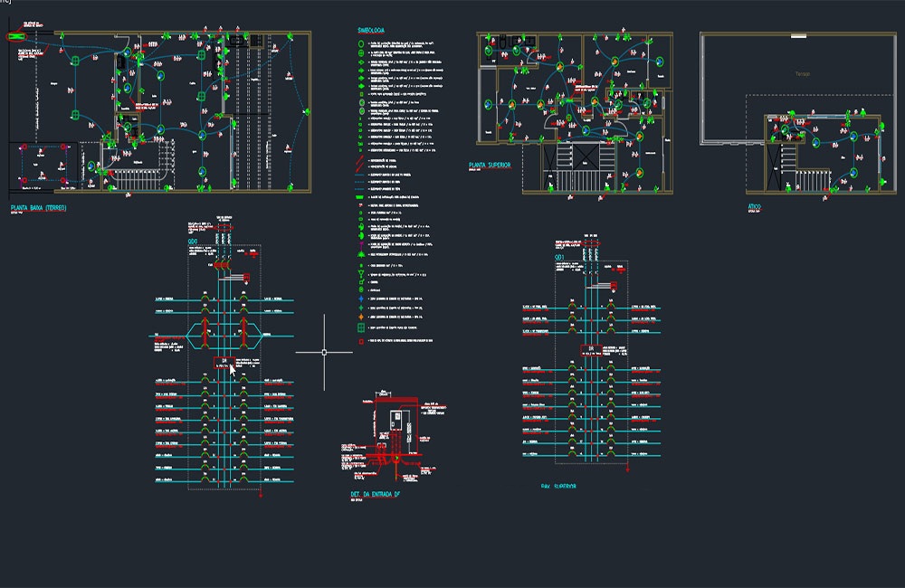905x588 pixels.
Task: Click the red-circled green entry symbol at top-left
Action: point(16,36)
